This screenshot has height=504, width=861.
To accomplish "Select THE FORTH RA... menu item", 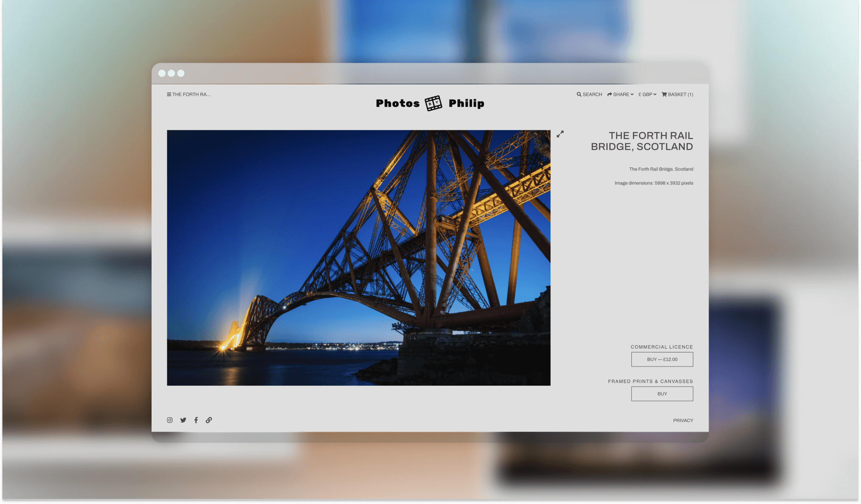I will coord(191,94).
